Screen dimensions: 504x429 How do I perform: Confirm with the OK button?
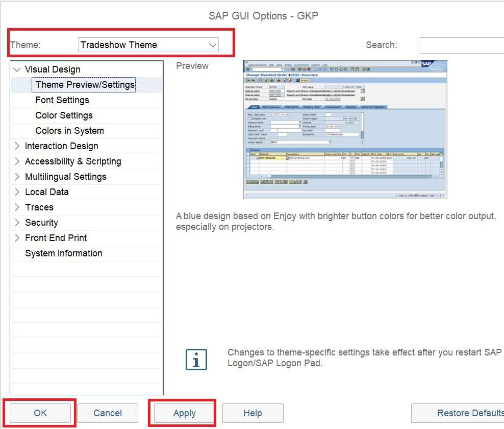tap(40, 413)
